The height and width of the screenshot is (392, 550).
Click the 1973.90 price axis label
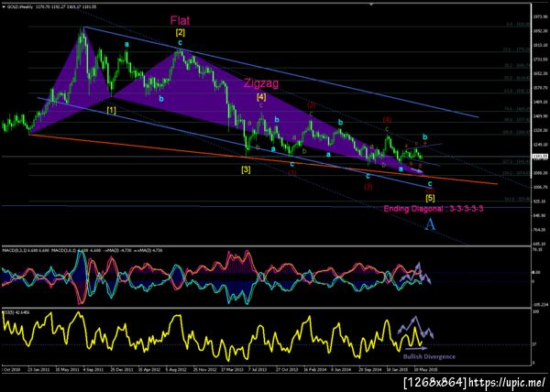[538, 16]
